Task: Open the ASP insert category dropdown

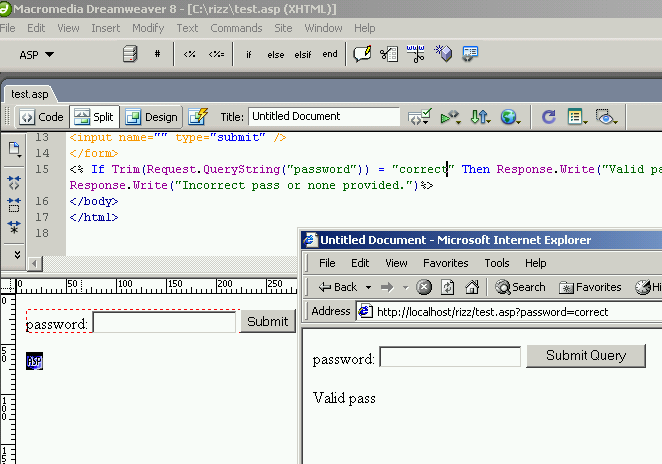Action: point(37,54)
